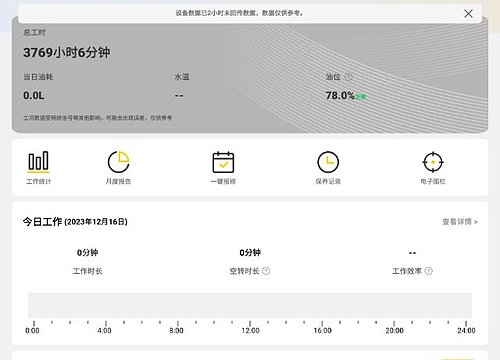The image size is (500, 360).
Task: Click the gray work timeline bar
Action: [250, 305]
